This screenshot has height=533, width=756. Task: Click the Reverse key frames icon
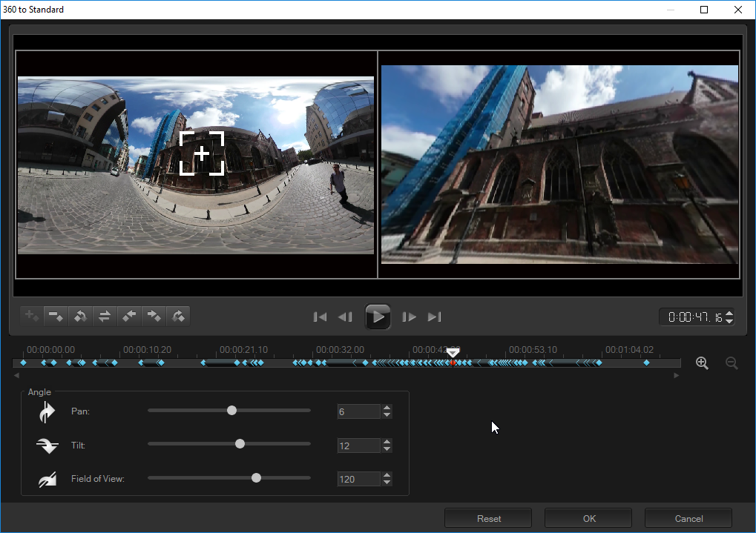(x=105, y=317)
